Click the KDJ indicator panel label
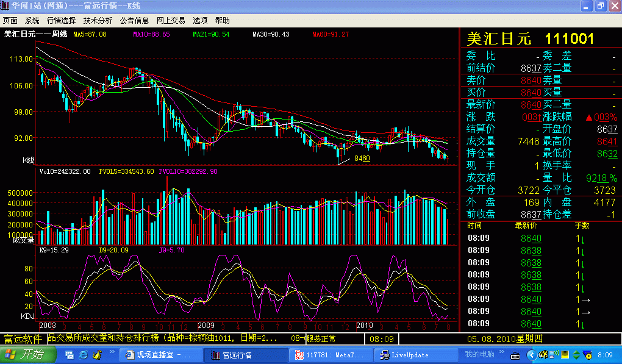The width and height of the screenshot is (622, 364). 27,316
